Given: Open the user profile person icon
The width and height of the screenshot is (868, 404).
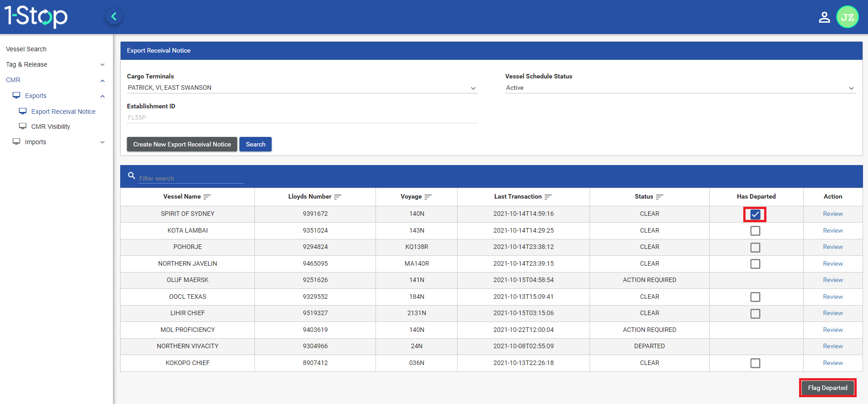Looking at the screenshot, I should pos(824,17).
